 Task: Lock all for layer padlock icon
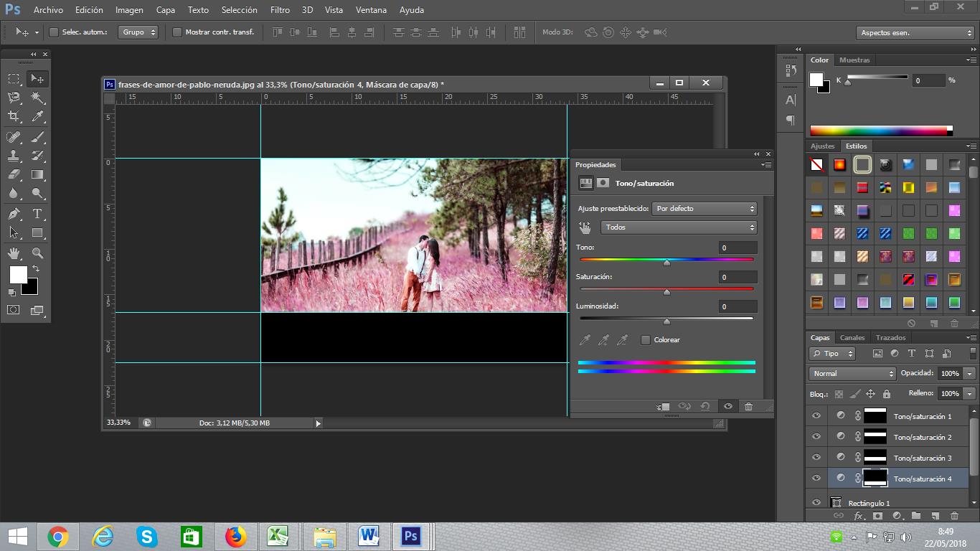(887, 394)
